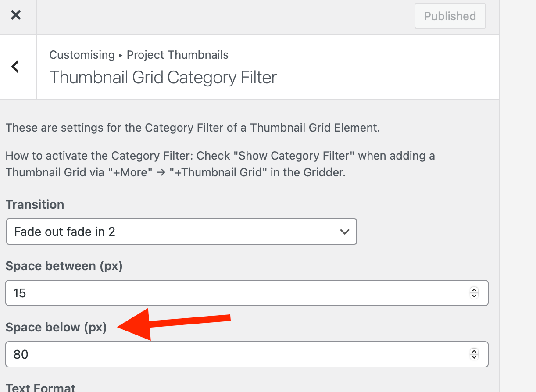Click the Transition label

click(35, 205)
